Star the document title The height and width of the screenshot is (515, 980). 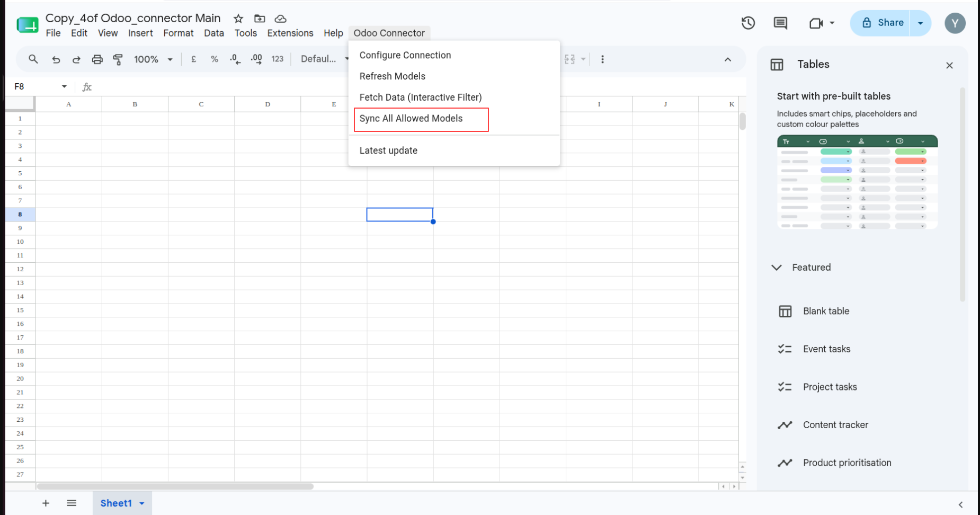238,19
